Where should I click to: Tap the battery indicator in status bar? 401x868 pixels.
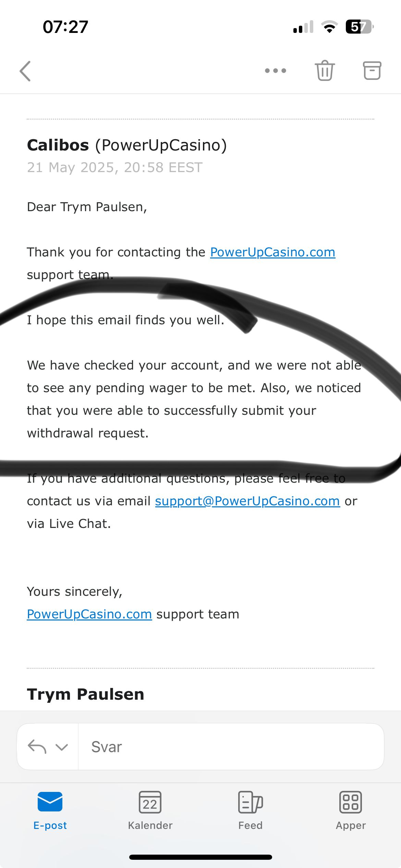click(x=359, y=27)
